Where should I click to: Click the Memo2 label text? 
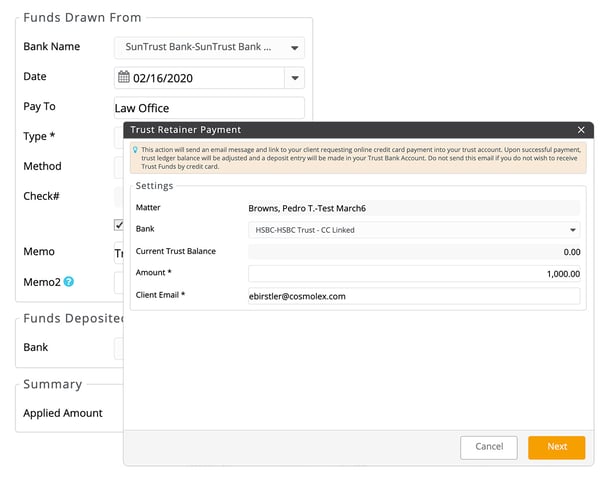coord(42,282)
